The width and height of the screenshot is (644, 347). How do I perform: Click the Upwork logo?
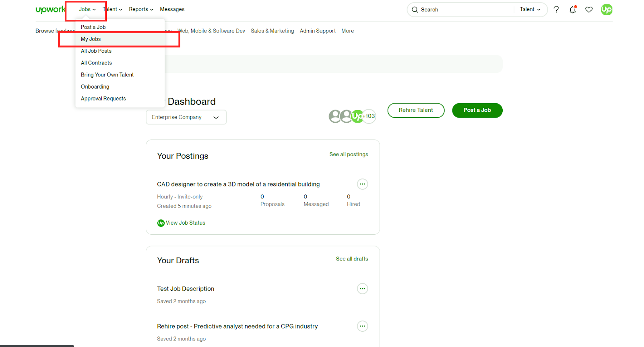(50, 10)
